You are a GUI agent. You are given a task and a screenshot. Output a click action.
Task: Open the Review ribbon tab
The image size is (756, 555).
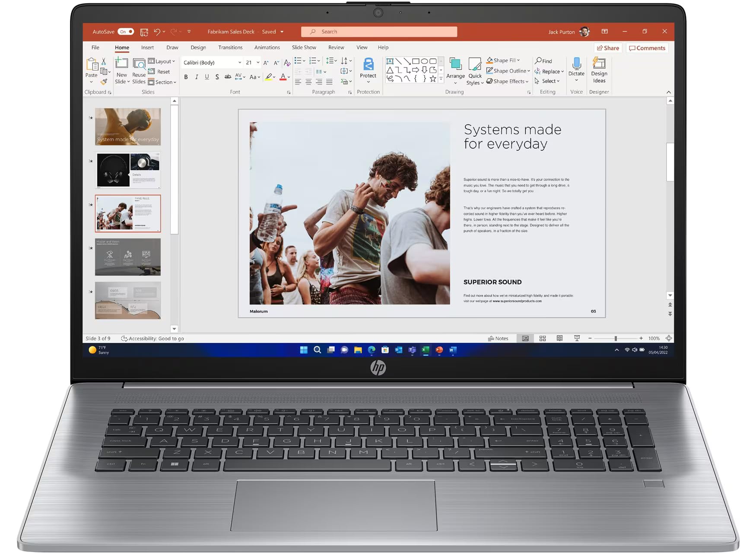336,48
